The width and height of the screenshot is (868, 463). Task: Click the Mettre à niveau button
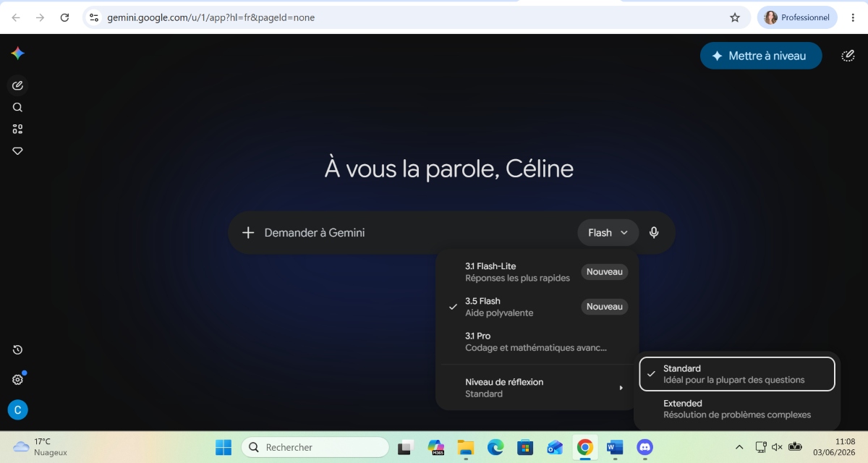click(x=761, y=56)
